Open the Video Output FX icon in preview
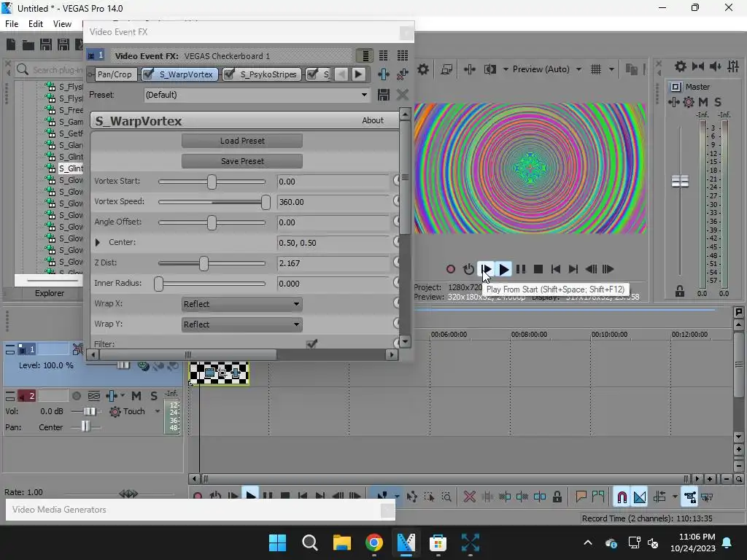 pyautogui.click(x=469, y=69)
